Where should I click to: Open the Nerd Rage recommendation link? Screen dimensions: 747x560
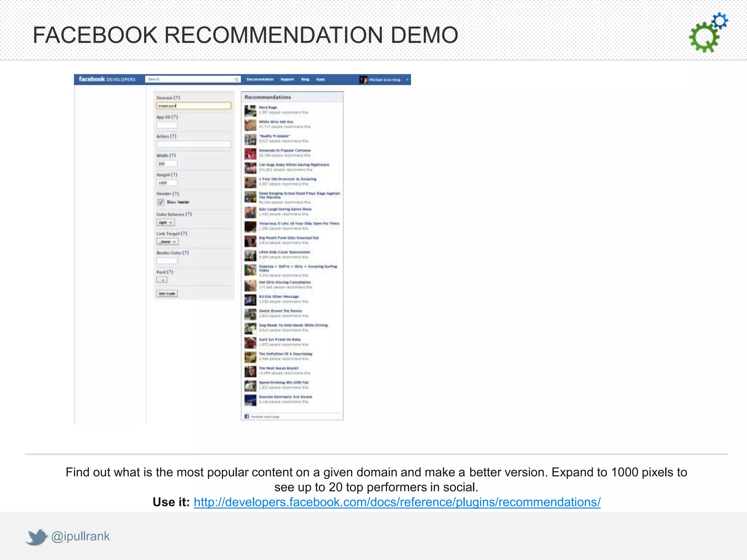click(x=268, y=108)
